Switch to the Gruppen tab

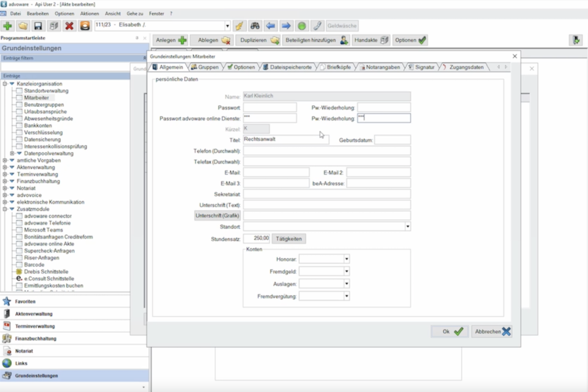coord(205,67)
